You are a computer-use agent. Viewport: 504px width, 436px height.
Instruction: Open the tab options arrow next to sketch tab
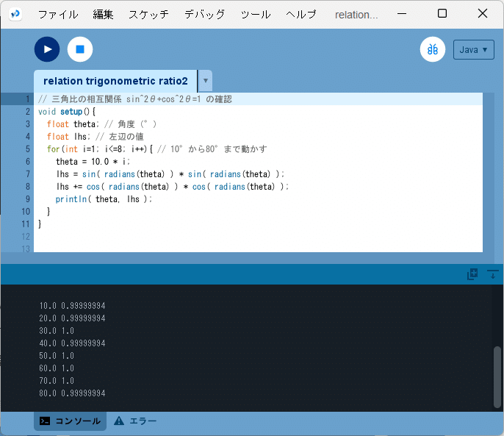click(206, 81)
